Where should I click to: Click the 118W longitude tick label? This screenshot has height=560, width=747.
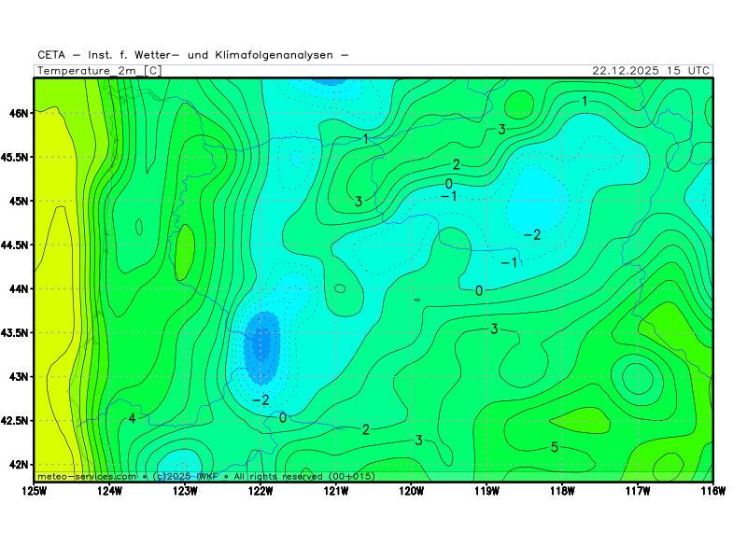562,490
